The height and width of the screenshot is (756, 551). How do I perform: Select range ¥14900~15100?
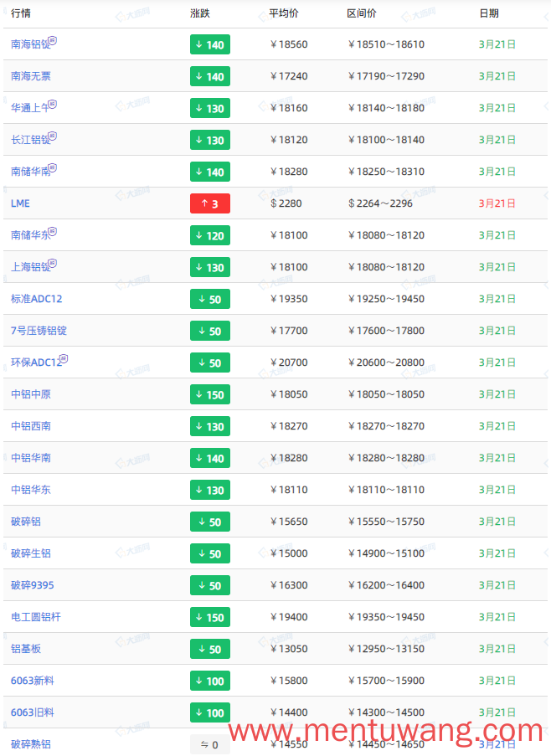tap(386, 553)
